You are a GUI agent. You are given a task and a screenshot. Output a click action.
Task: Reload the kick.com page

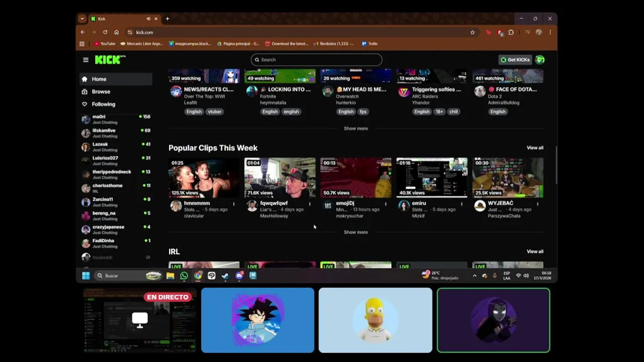pyautogui.click(x=105, y=32)
